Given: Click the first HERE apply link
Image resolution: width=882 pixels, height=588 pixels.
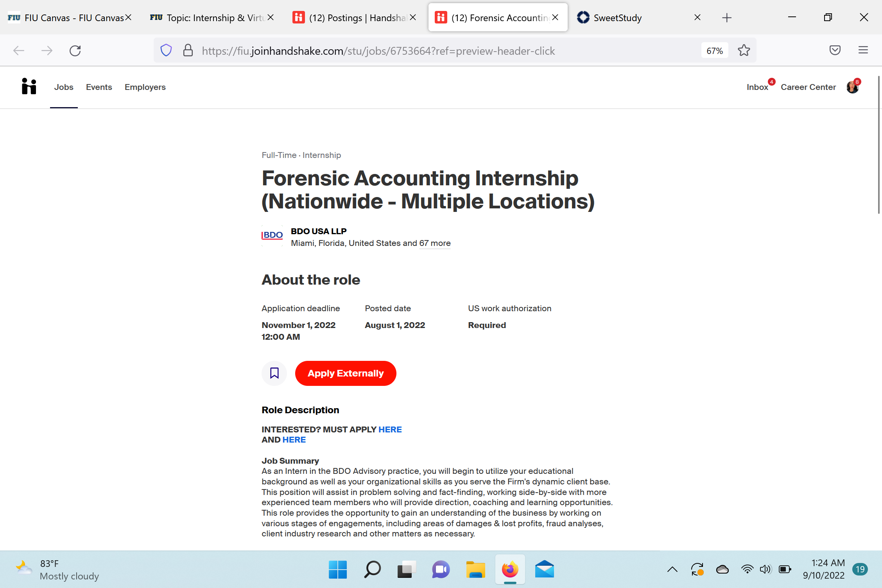Looking at the screenshot, I should (390, 429).
